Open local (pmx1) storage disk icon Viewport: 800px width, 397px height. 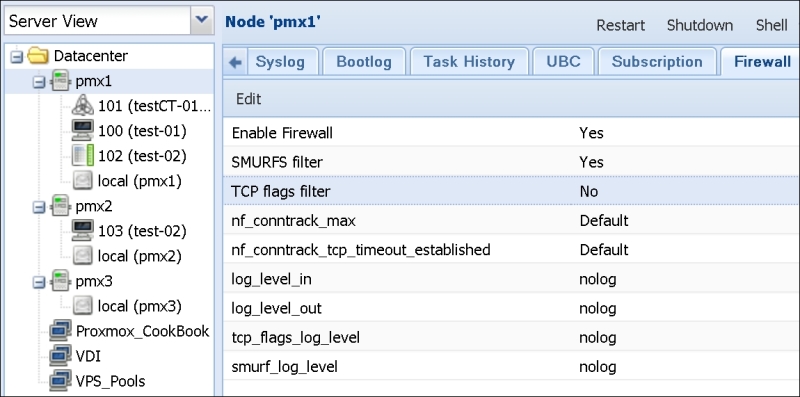click(x=82, y=181)
